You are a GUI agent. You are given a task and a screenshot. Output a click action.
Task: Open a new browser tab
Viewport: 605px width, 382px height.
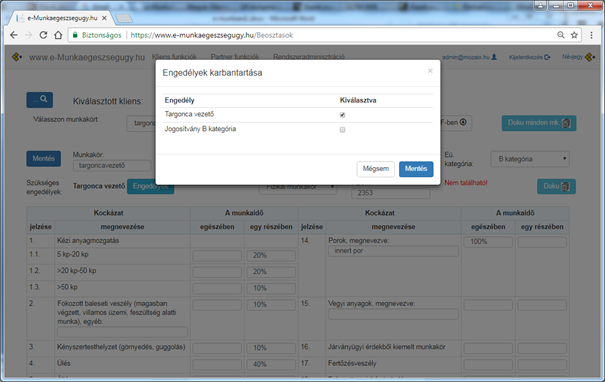123,18
